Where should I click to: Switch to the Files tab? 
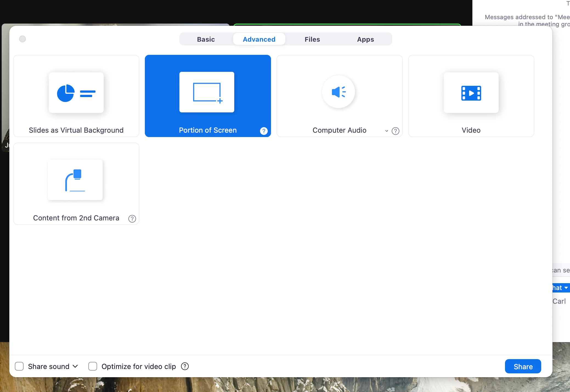point(312,39)
